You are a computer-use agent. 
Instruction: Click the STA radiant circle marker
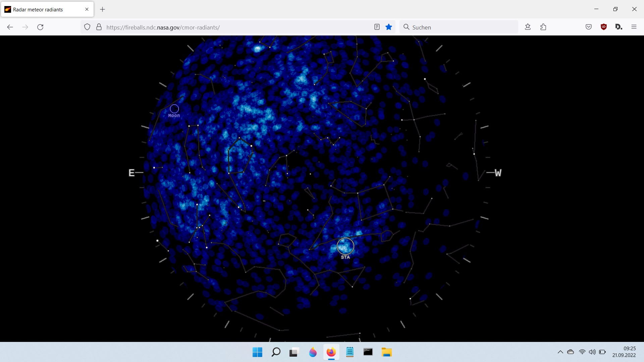345,246
